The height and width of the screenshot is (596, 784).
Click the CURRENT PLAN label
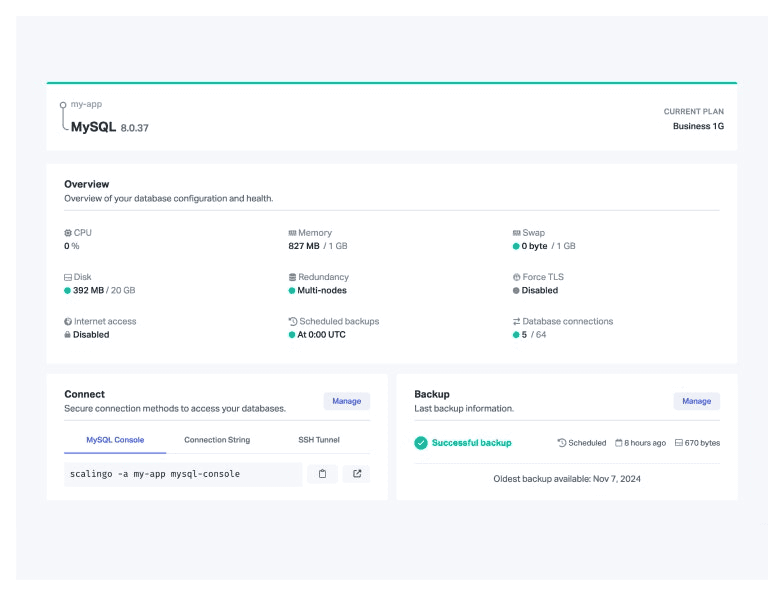click(x=694, y=112)
